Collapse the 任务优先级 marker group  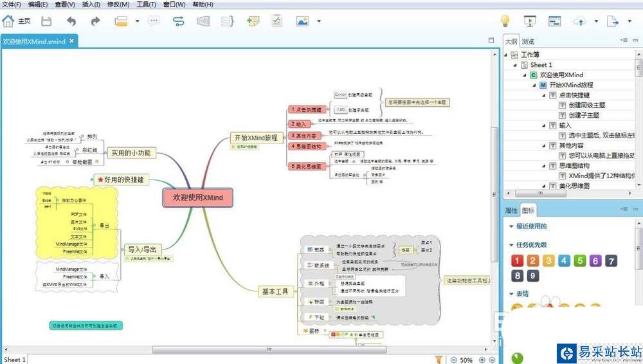click(511, 245)
